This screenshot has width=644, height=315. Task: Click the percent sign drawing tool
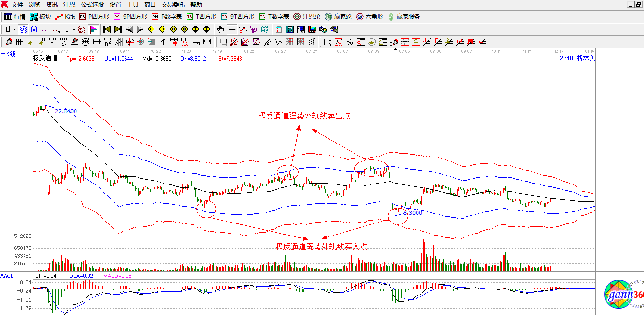[x=350, y=42]
